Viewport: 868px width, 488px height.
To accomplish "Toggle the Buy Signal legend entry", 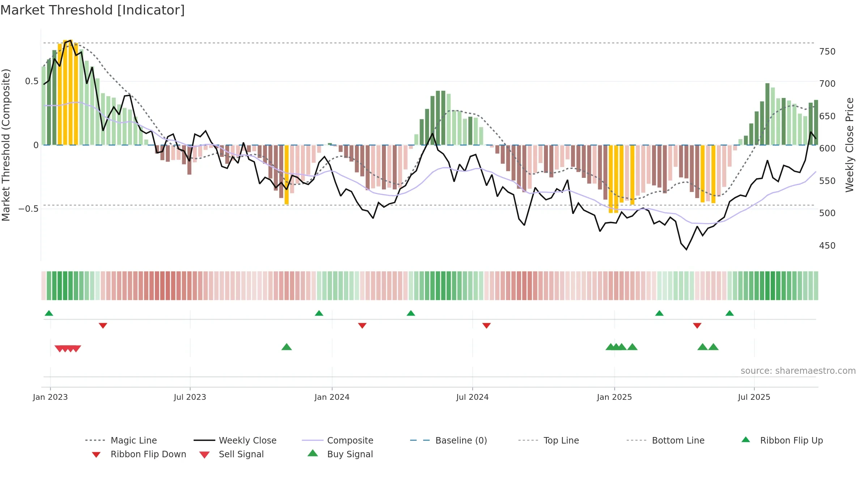I will [340, 454].
